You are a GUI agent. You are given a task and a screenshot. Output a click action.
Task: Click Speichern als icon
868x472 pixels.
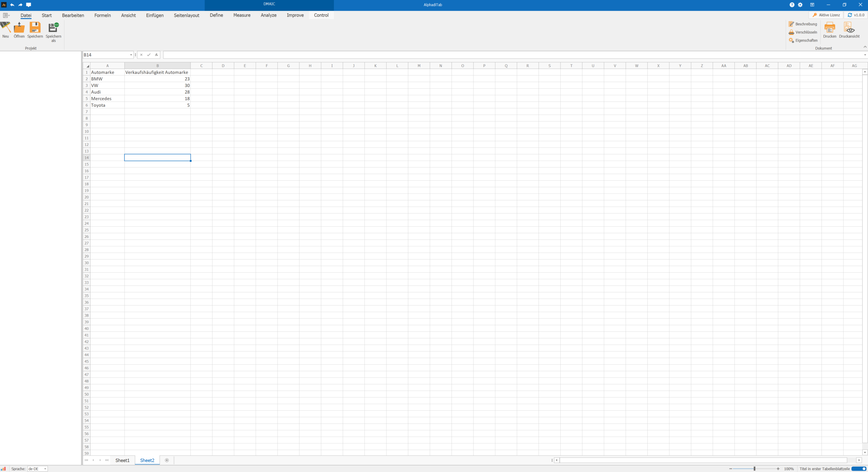click(x=54, y=28)
